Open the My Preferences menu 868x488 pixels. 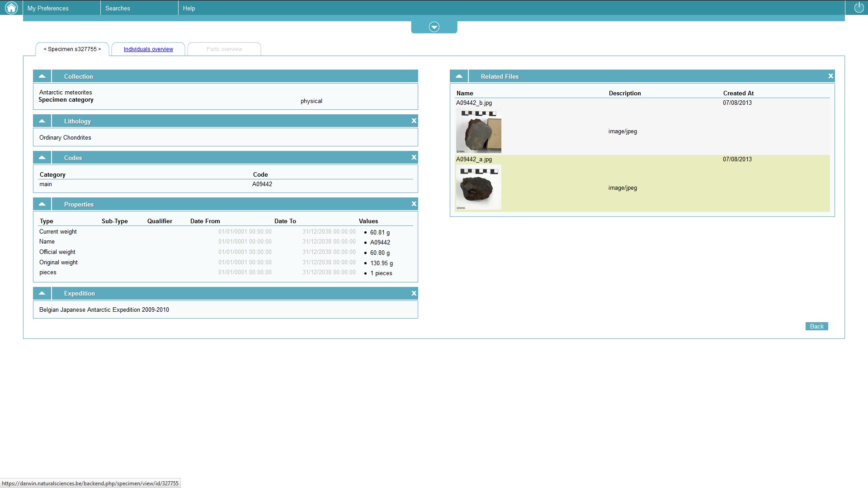coord(48,8)
